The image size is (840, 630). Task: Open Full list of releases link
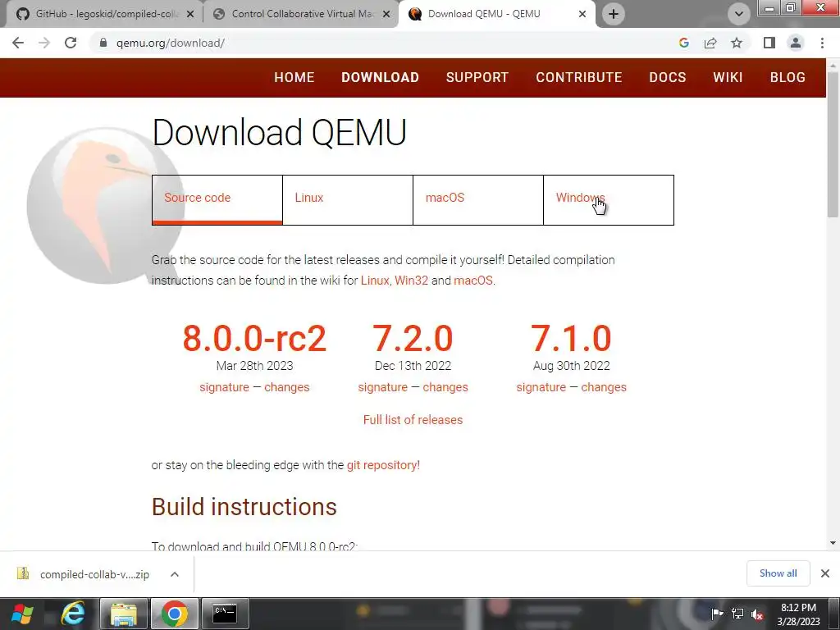pos(413,419)
